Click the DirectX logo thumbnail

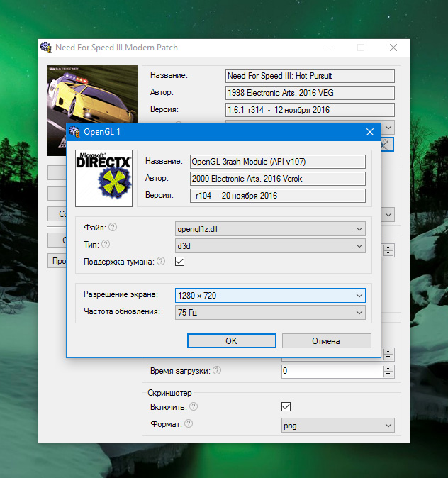(x=104, y=178)
